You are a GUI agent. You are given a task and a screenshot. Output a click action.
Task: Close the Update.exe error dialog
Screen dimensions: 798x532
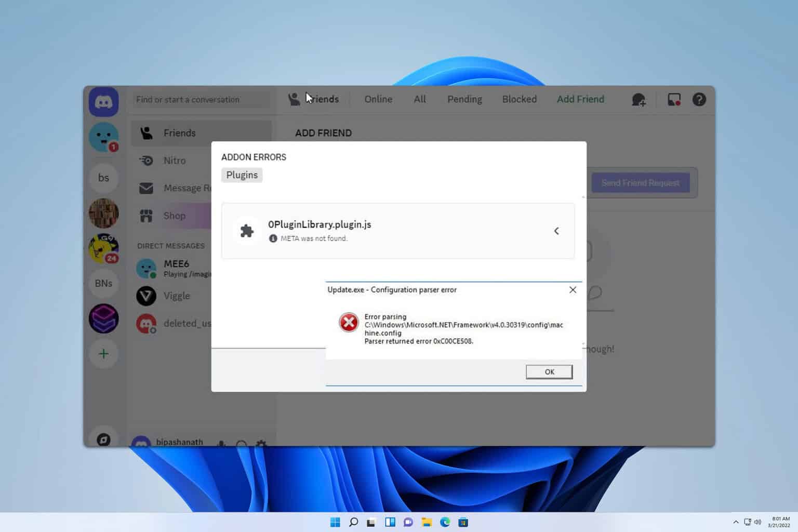tap(573, 290)
